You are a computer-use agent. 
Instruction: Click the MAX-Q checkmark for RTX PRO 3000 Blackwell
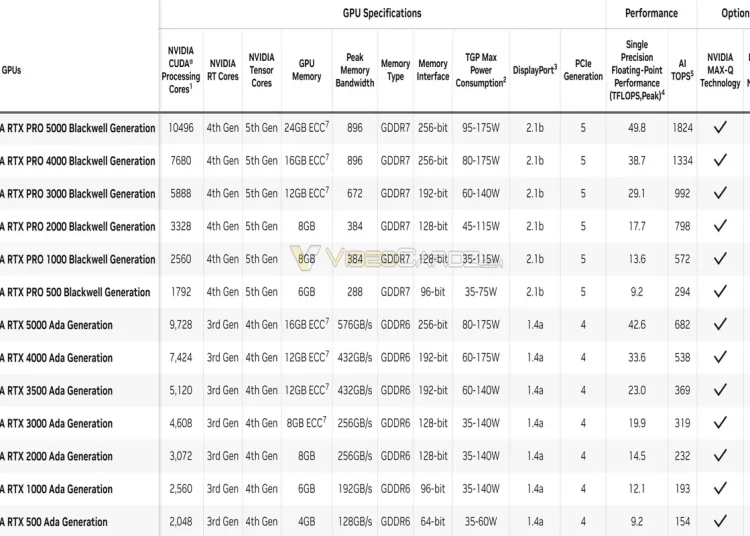point(720,193)
